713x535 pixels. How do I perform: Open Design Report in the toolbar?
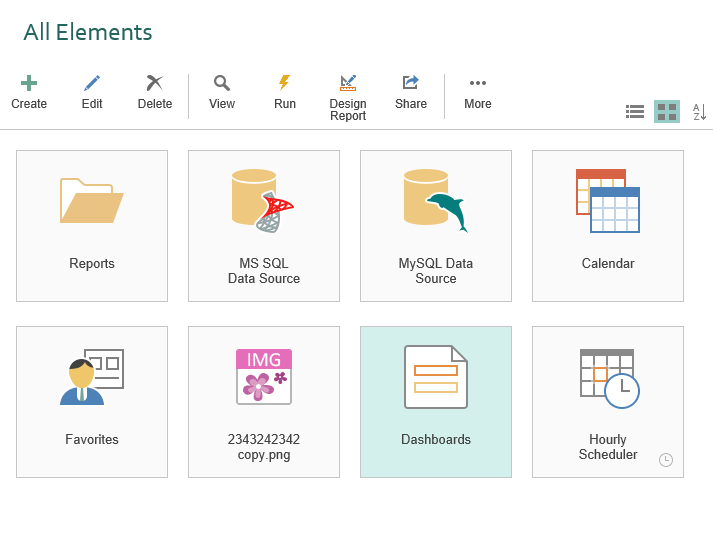click(348, 83)
